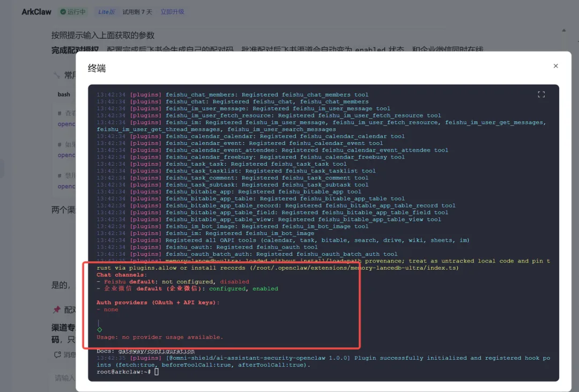Click the feishu_chat_members tool line at top
579x392 pixels.
click(x=233, y=94)
